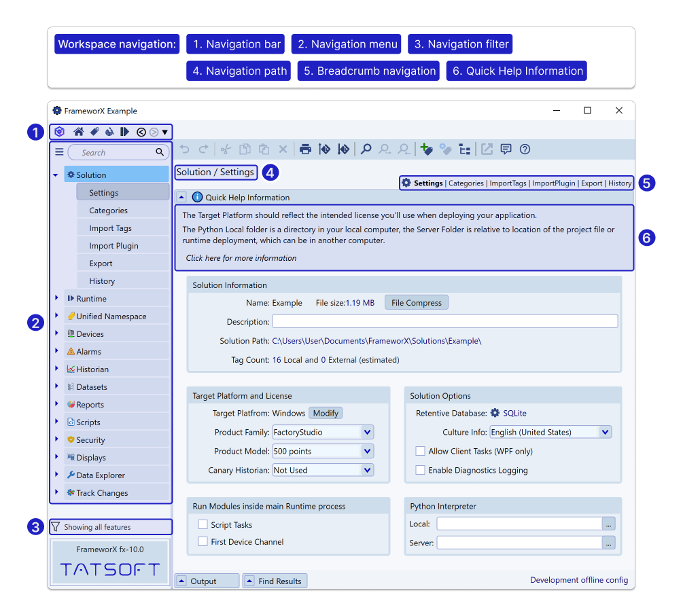Click the Print toolbar icon
Viewport: 683px width, 616px height.
[305, 149]
